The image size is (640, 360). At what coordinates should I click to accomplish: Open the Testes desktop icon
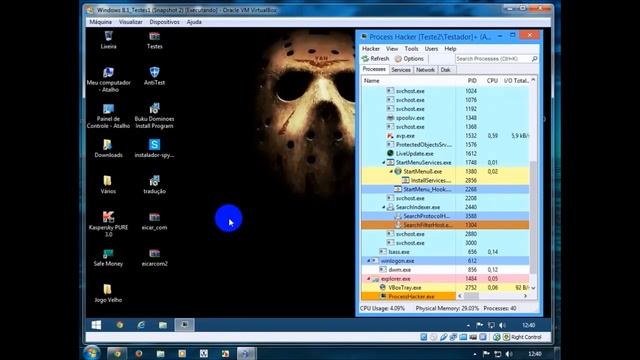pos(154,40)
